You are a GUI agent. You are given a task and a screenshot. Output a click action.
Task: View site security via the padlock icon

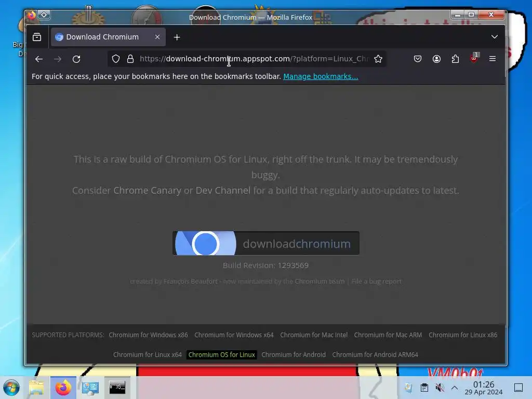pos(130,59)
